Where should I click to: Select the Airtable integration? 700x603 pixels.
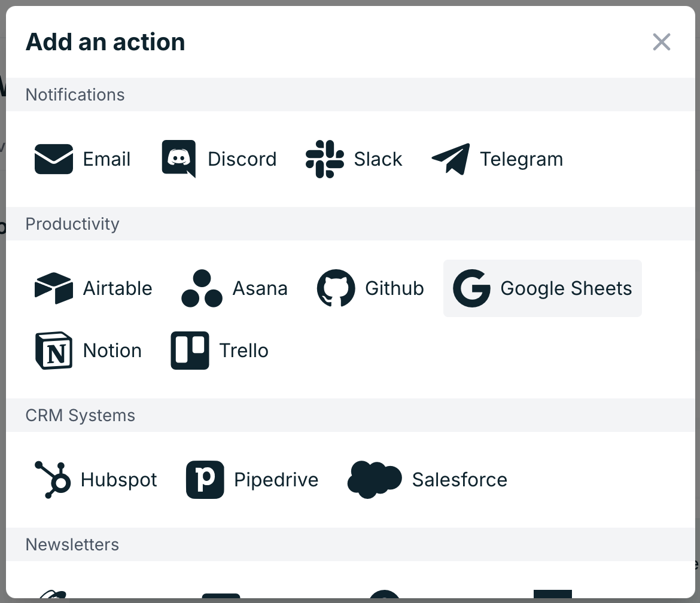93,288
